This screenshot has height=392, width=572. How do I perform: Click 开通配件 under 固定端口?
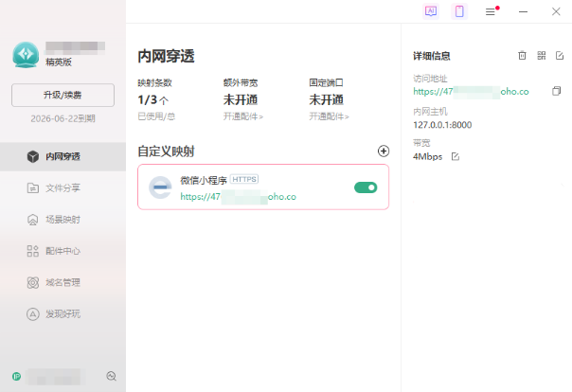click(329, 116)
